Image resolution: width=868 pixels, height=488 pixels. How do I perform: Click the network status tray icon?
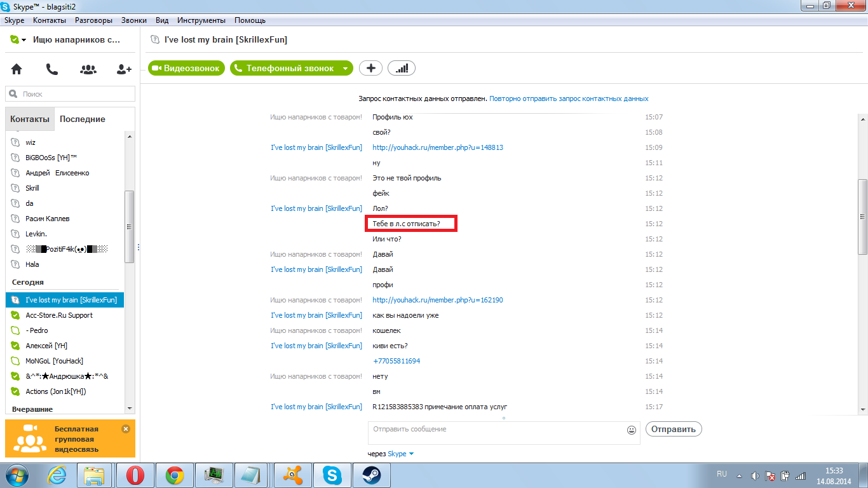[800, 475]
